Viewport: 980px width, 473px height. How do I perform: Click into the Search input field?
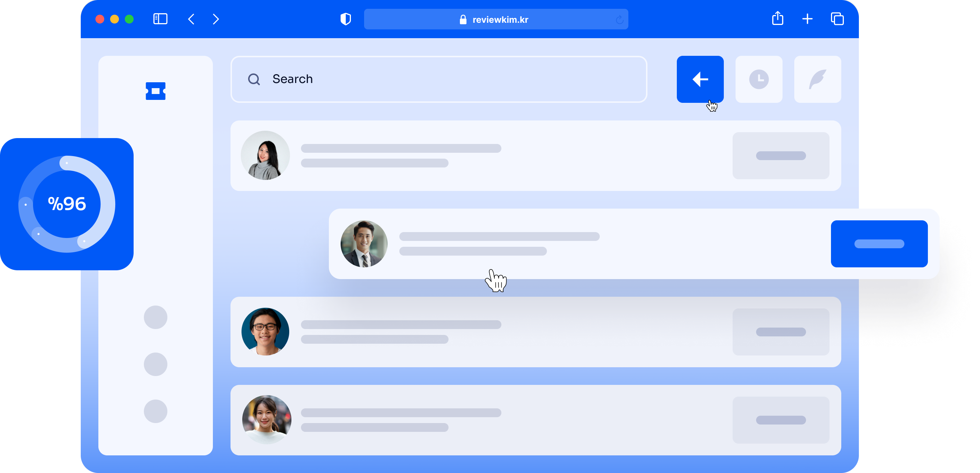(438, 79)
